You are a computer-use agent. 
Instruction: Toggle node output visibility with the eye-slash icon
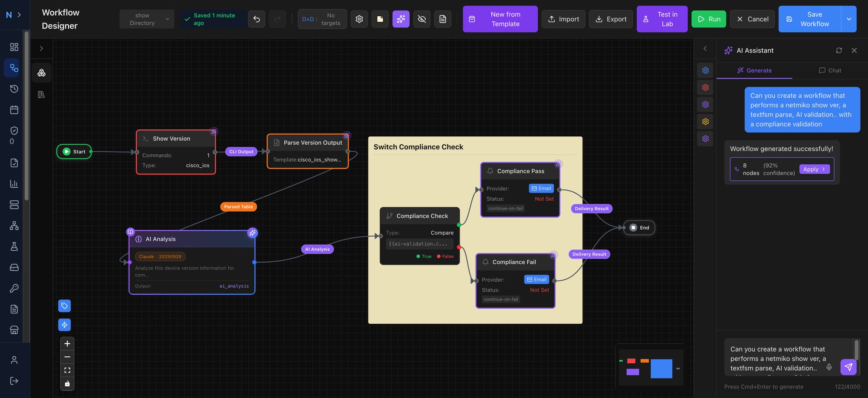421,19
